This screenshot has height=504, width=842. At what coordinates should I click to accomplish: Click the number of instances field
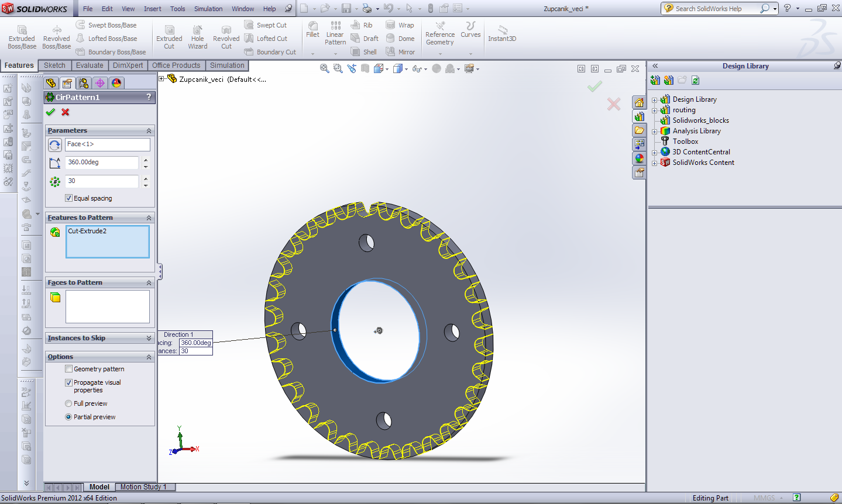point(102,181)
